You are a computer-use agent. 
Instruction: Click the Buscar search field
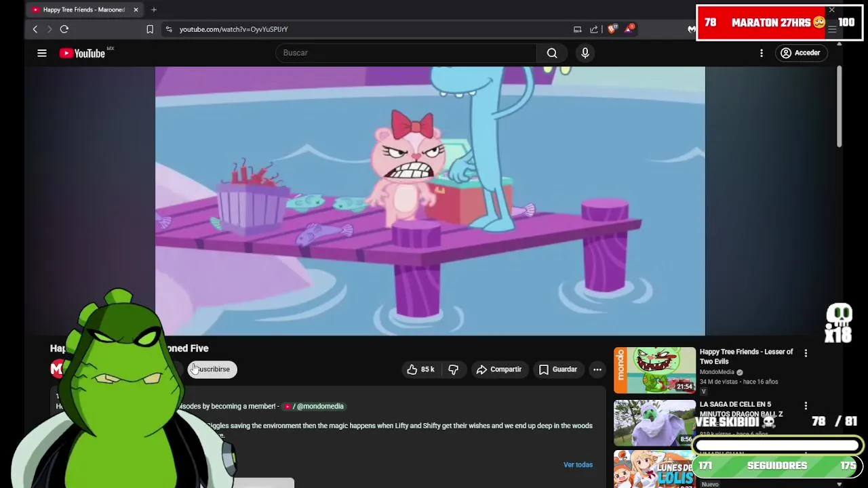406,53
